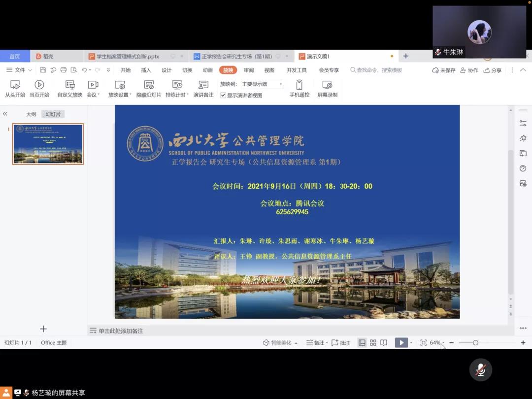This screenshot has width=532, height=399.
Task: Open 演讲备注 speaker notes
Action: click(x=203, y=85)
